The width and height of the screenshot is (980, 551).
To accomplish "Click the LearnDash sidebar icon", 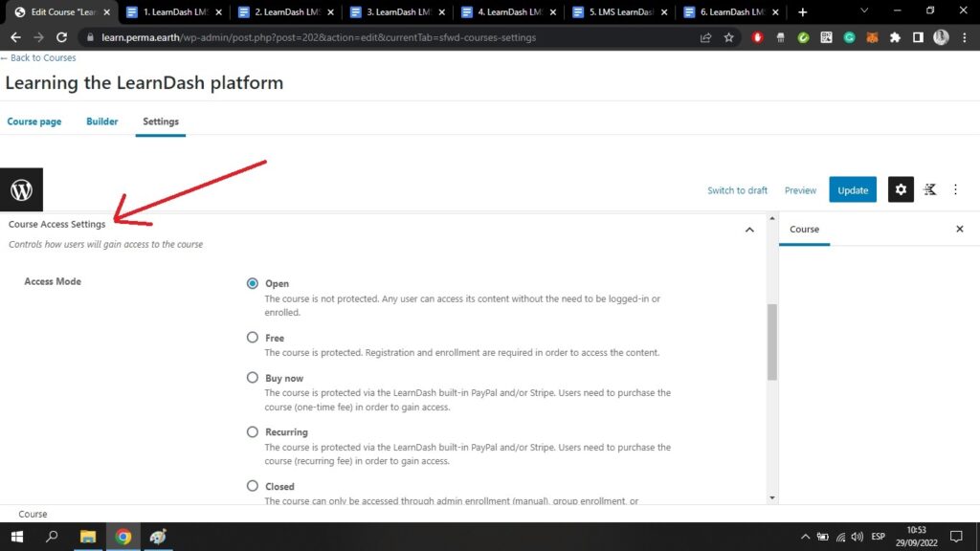I will pos(929,189).
